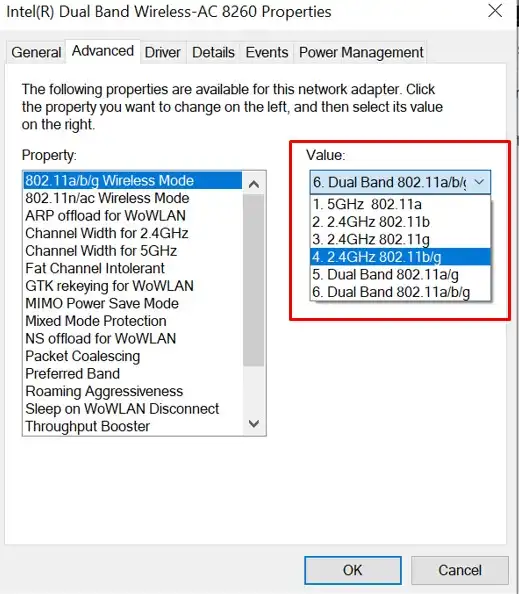
Task: Choose option 1. 5GHz 802.11a
Action: [400, 204]
